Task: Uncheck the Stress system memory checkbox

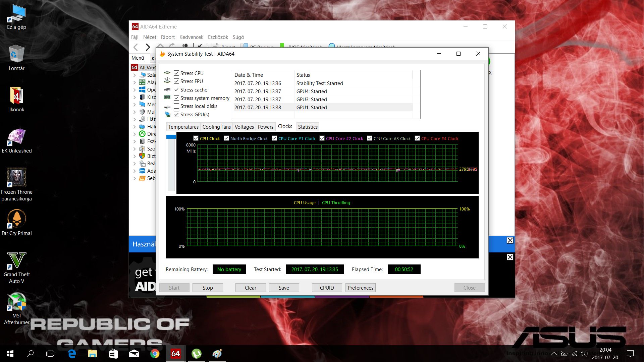Action: pyautogui.click(x=176, y=98)
